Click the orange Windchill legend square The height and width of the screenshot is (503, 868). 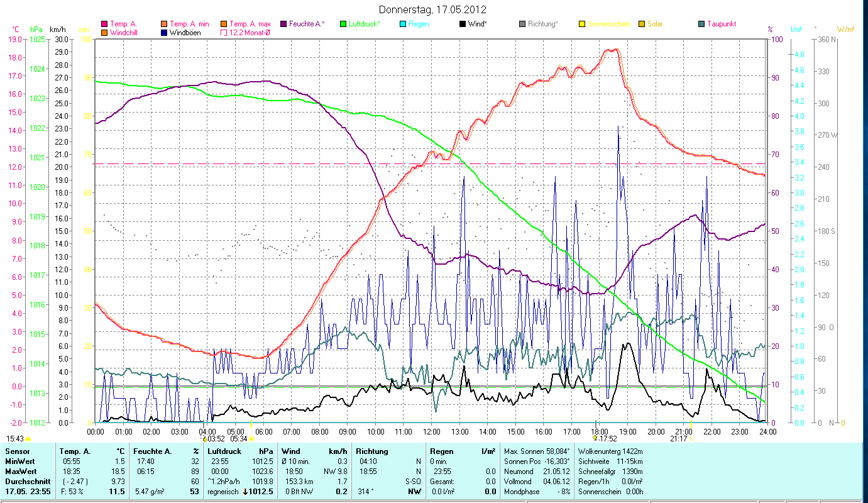click(104, 32)
